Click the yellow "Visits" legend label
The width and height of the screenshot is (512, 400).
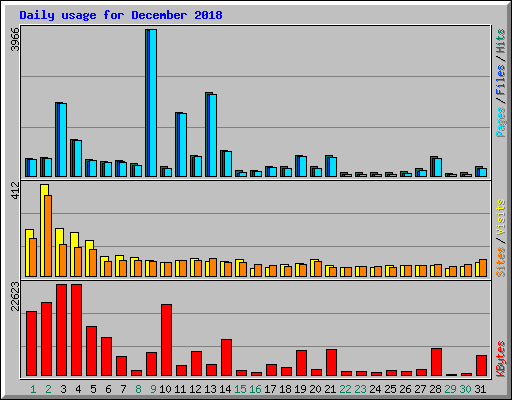tap(501, 217)
